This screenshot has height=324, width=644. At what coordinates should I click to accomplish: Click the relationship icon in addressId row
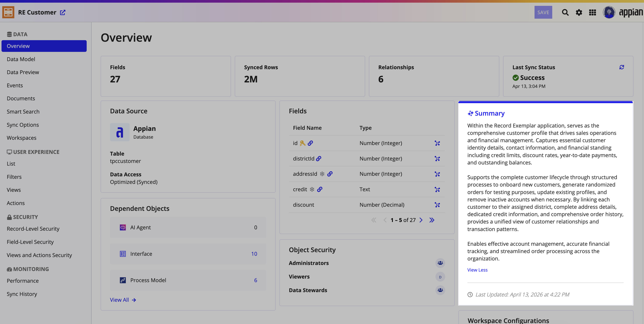click(x=437, y=174)
